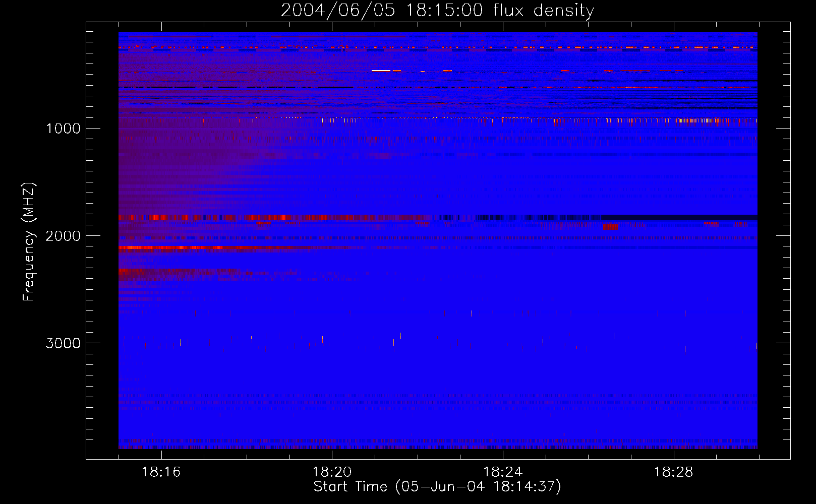Click the 18:24 time tick label
The height and width of the screenshot is (504, 816).
click(503, 472)
